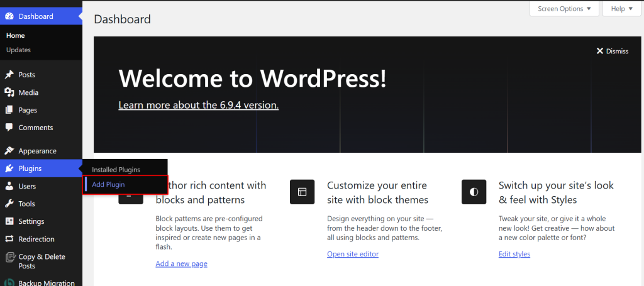
Task: Click the Redirection arrows icon
Action: click(x=9, y=239)
